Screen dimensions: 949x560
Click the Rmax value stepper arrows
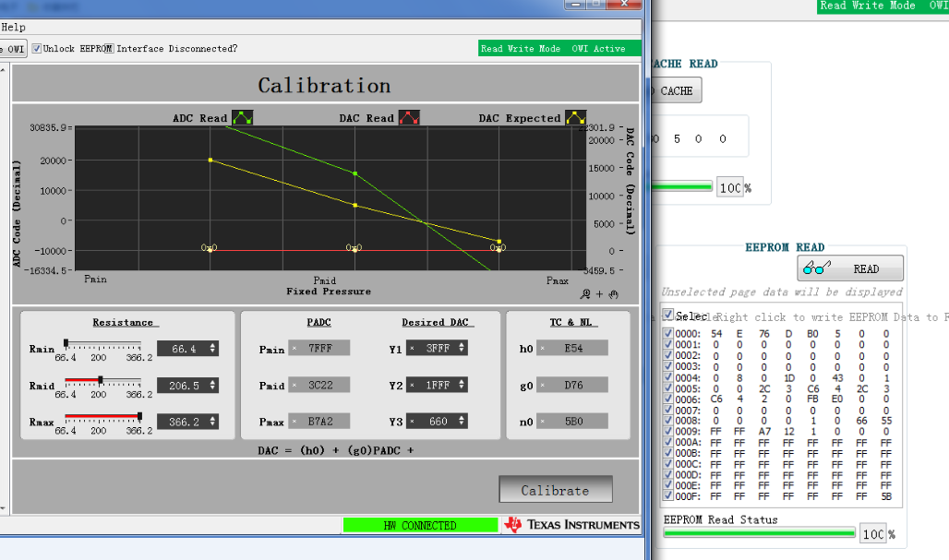(212, 422)
